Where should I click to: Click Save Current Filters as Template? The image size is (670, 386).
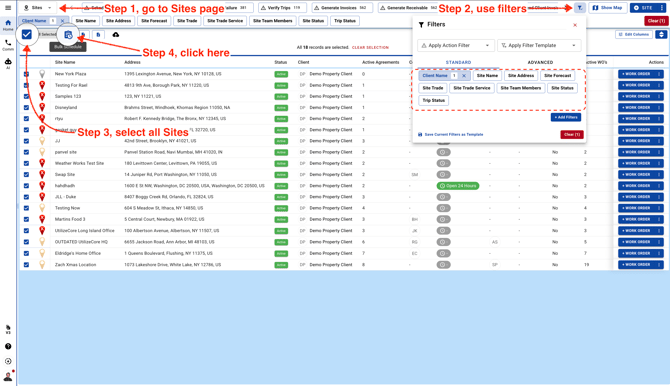tap(450, 135)
